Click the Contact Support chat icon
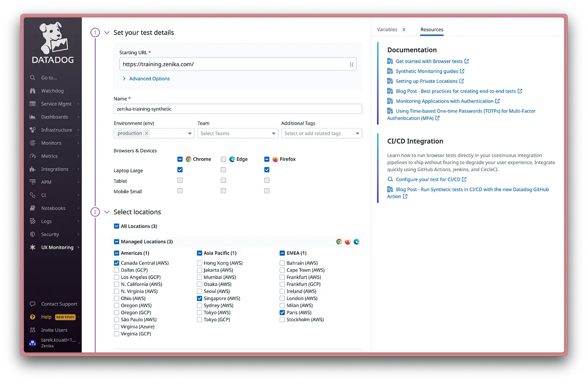 click(32, 304)
